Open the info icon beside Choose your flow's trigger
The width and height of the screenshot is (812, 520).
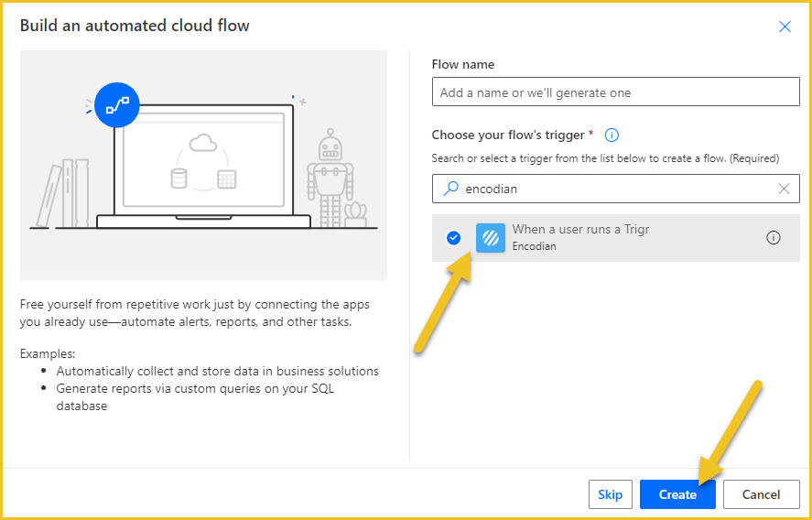pyautogui.click(x=612, y=135)
